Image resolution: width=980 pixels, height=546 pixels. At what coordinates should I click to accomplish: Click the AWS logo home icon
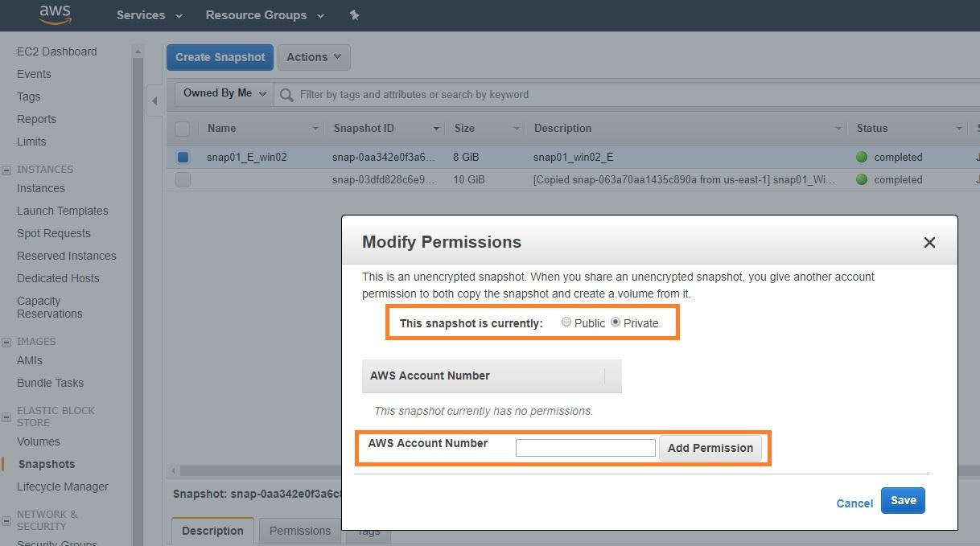click(x=55, y=14)
